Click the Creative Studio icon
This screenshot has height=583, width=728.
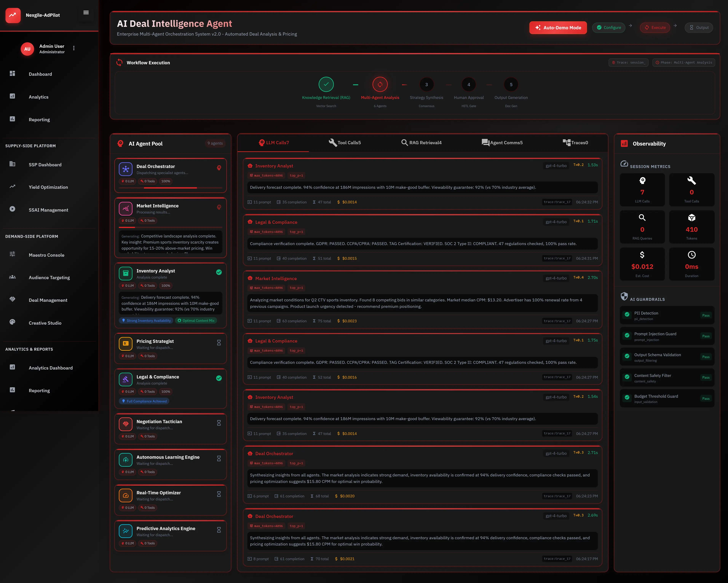[x=13, y=323]
